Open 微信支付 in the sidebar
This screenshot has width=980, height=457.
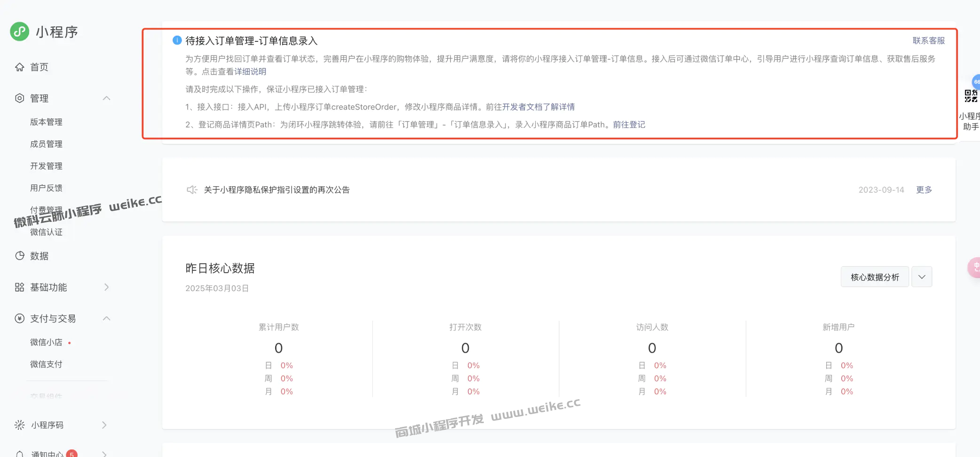coord(46,364)
